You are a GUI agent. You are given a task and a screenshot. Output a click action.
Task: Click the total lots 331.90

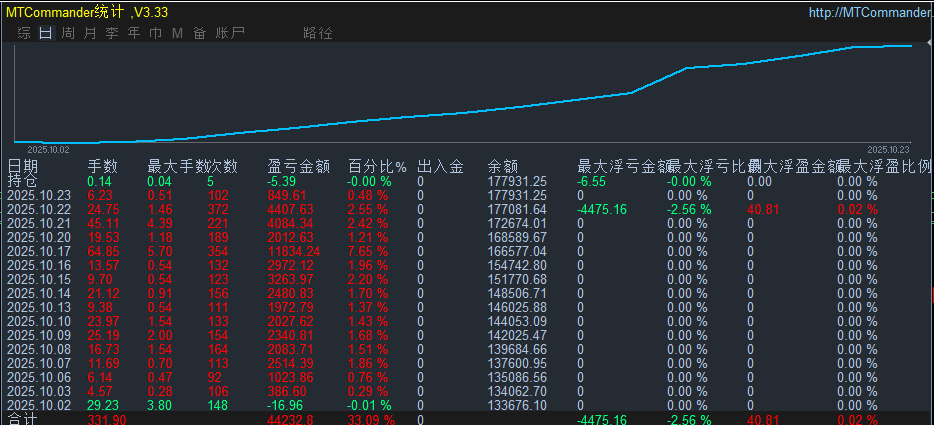(106, 420)
